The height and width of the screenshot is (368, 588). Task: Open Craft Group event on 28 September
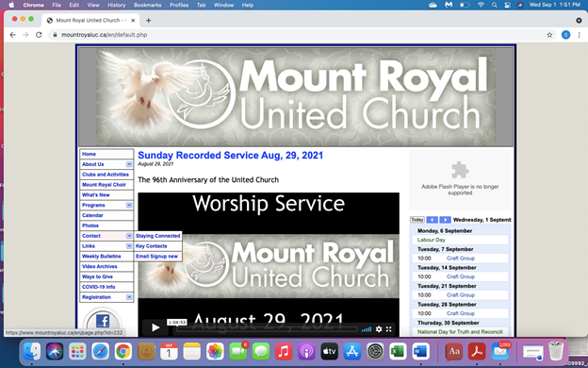tap(461, 313)
